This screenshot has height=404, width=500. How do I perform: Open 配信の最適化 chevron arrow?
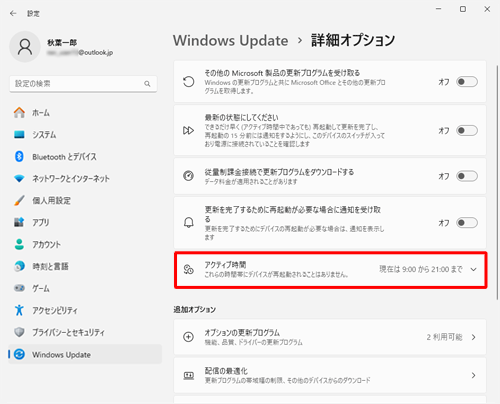474,376
